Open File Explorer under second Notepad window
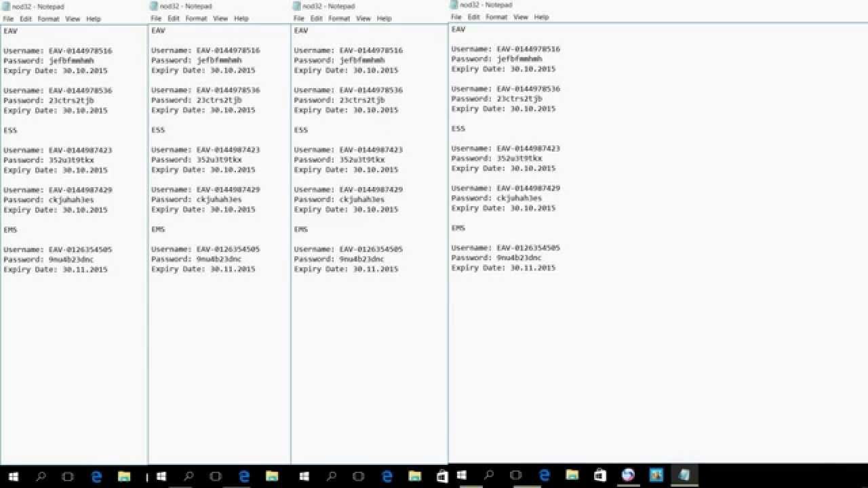Viewport: 868px width, 488px height. tap(272, 476)
